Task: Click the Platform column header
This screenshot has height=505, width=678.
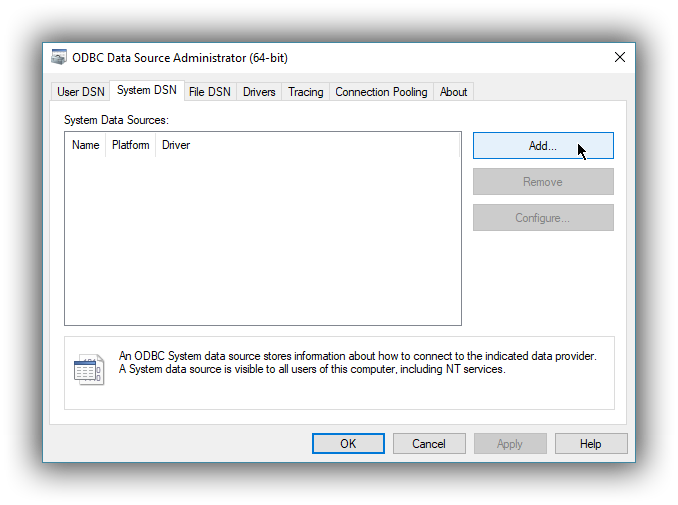Action: [131, 145]
